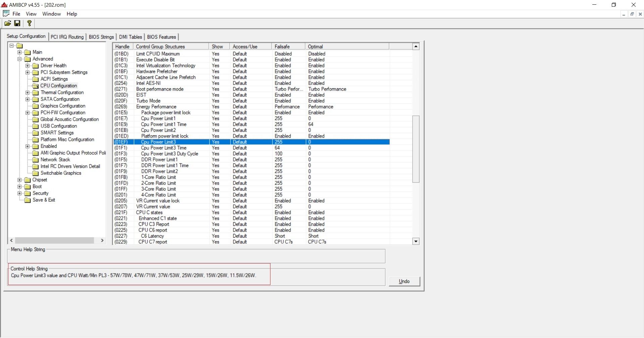Switch to the PCI IRQ Routing tab
Image resolution: width=644 pixels, height=338 pixels.
pos(67,37)
